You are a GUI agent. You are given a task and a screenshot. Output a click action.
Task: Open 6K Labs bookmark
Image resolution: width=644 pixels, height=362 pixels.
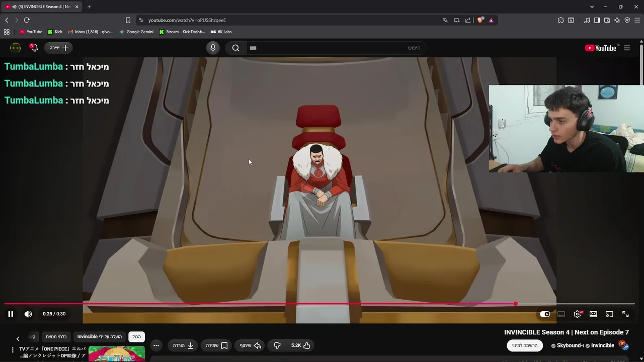pos(221,32)
